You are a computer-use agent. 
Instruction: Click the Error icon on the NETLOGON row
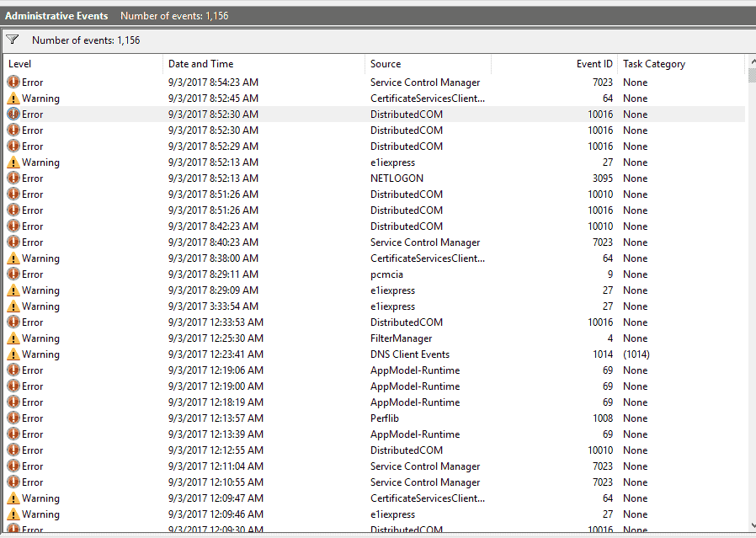click(x=13, y=178)
